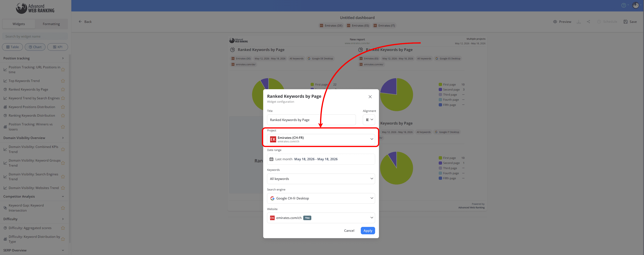The image size is (644, 255).
Task: Click the chart icon beside Top Keywords Trend
Action: click(5, 81)
